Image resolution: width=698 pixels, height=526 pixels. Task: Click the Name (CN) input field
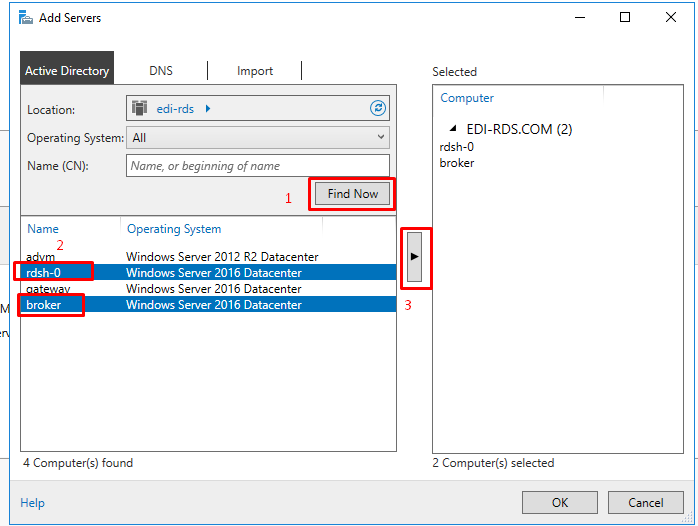(258, 166)
